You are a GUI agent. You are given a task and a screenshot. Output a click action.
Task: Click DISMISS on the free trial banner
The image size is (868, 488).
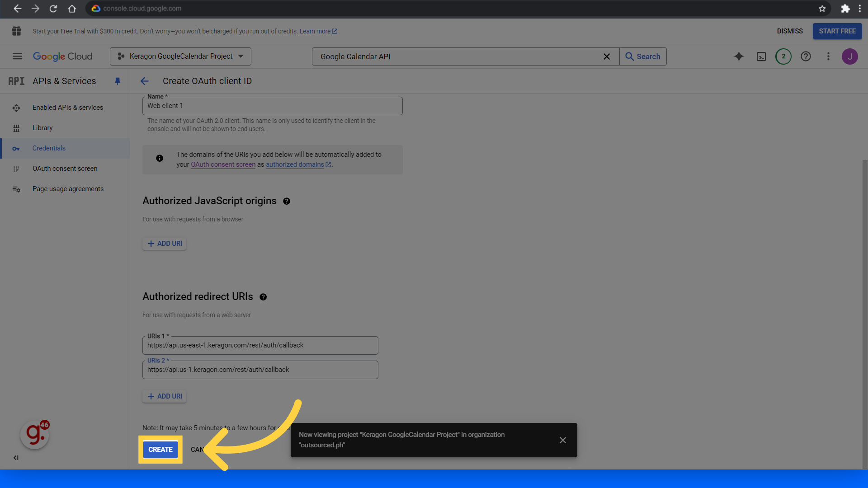coord(790,31)
